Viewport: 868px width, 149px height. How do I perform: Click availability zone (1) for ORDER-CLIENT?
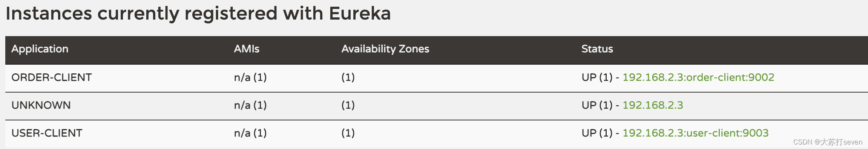[348, 78]
